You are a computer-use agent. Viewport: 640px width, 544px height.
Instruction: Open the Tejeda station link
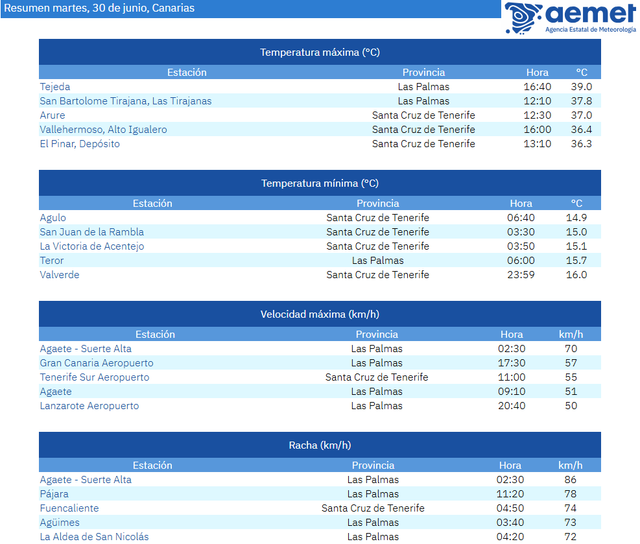[x=55, y=87]
